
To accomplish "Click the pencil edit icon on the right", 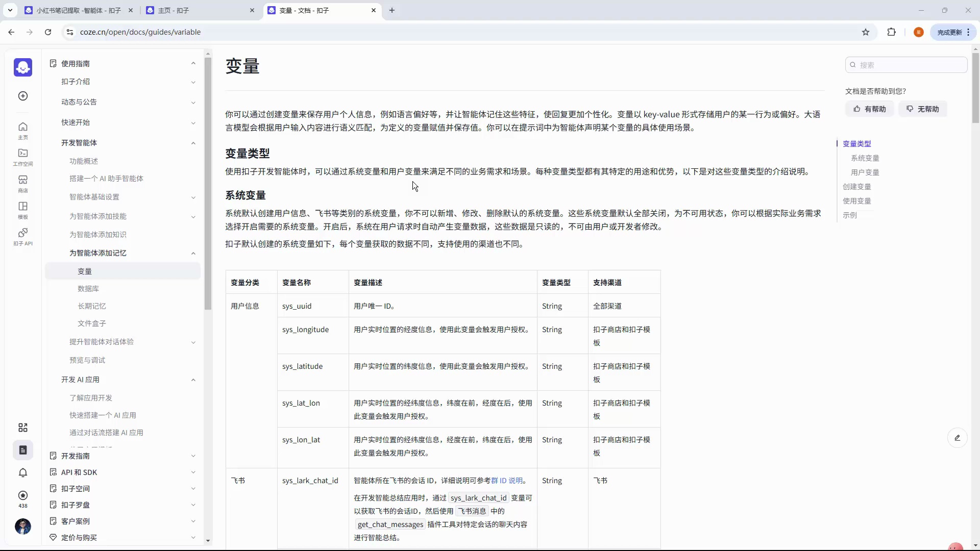I will point(958,438).
